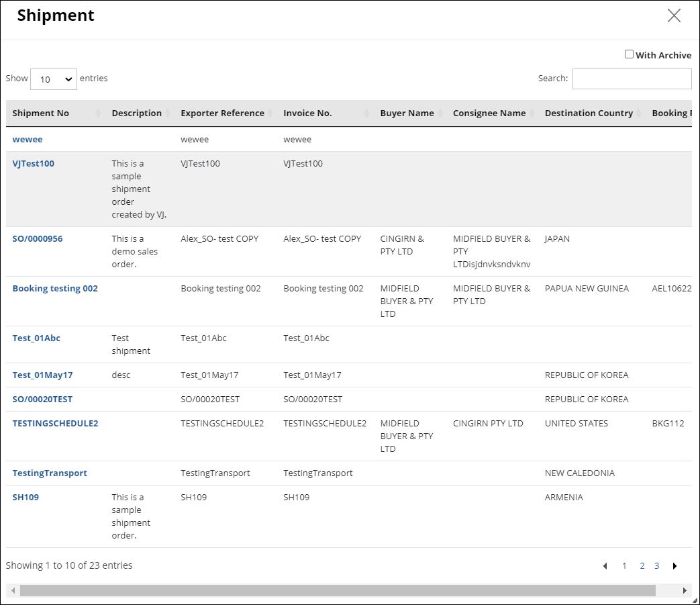Select 'This is a demo sales order.' description
Image resolution: width=700 pixels, height=605 pixels.
click(134, 251)
